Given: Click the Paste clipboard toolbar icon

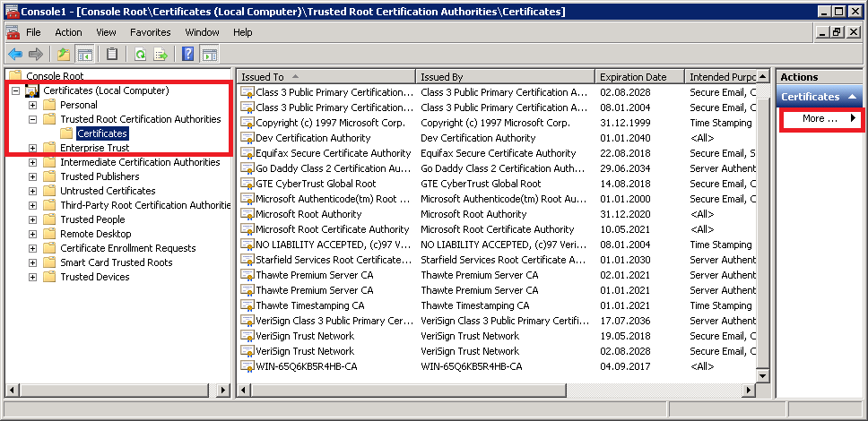Looking at the screenshot, I should (x=112, y=55).
